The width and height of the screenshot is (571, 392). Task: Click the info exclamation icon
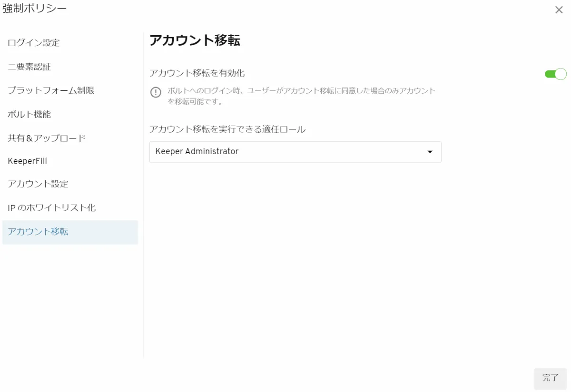point(156,92)
